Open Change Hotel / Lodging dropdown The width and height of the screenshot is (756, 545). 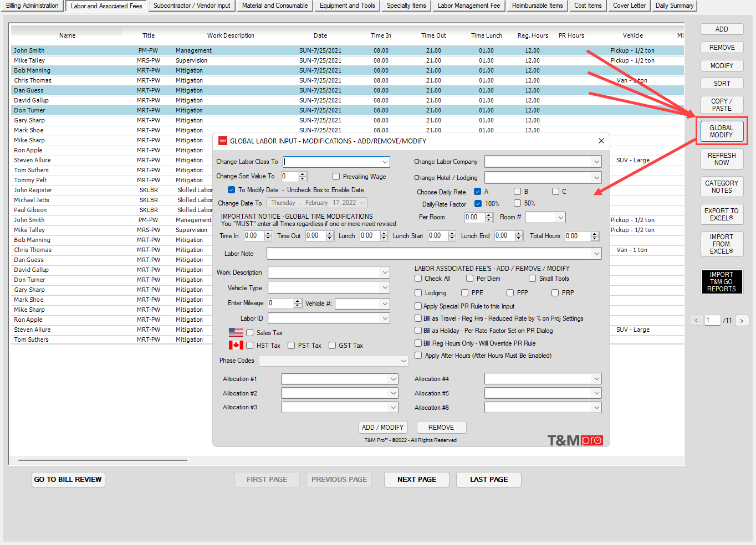pos(596,178)
